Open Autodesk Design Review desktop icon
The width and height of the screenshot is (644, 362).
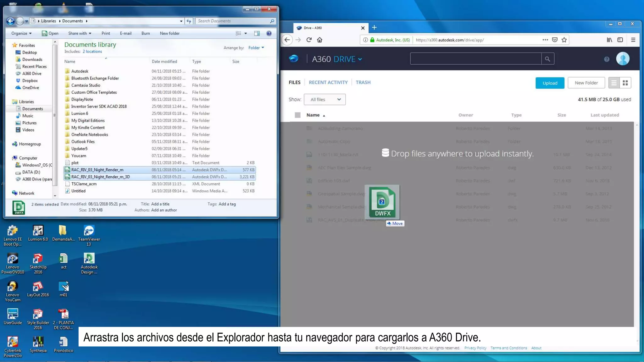click(89, 264)
